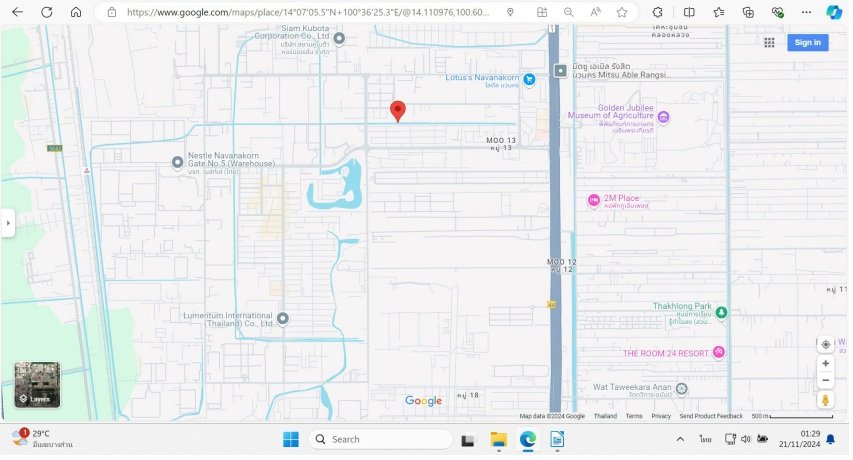Image resolution: width=853 pixels, height=460 pixels.
Task: Click the Sign in button
Action: pos(807,42)
